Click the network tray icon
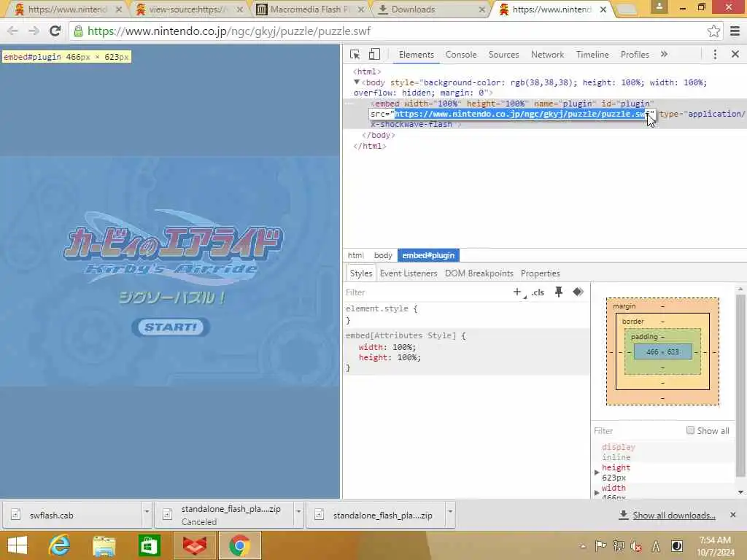The height and width of the screenshot is (560, 747). tap(619, 546)
